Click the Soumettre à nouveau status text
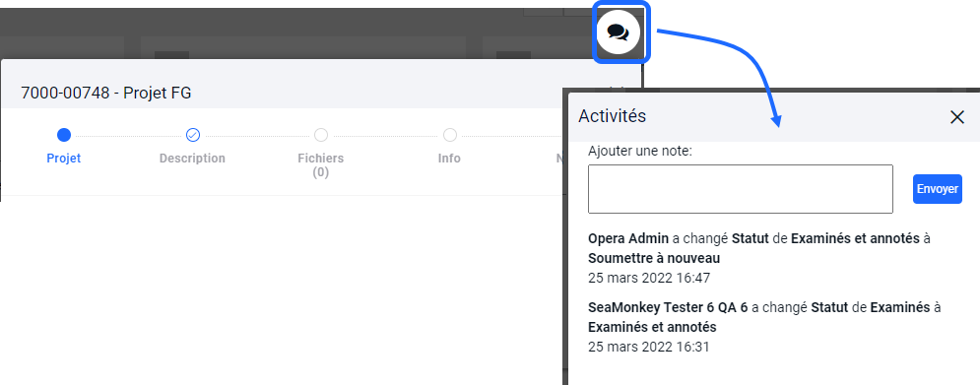The height and width of the screenshot is (385, 980). 654,258
